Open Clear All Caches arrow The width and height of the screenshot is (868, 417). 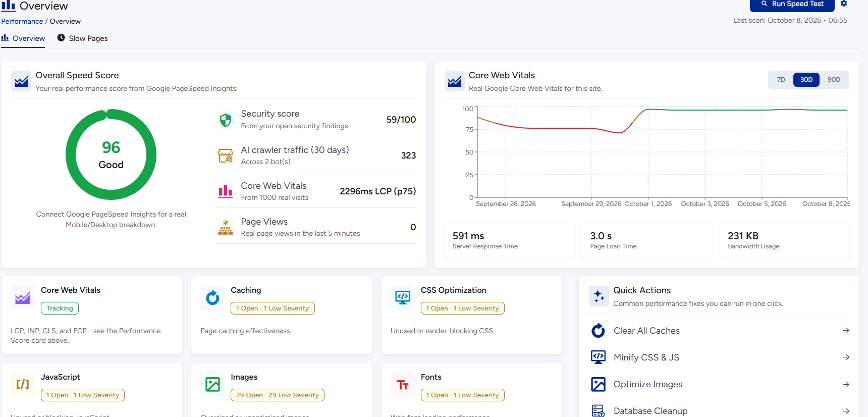point(846,331)
